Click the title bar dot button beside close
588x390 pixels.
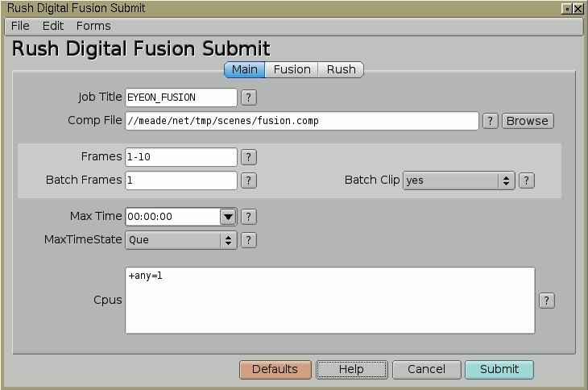click(567, 9)
